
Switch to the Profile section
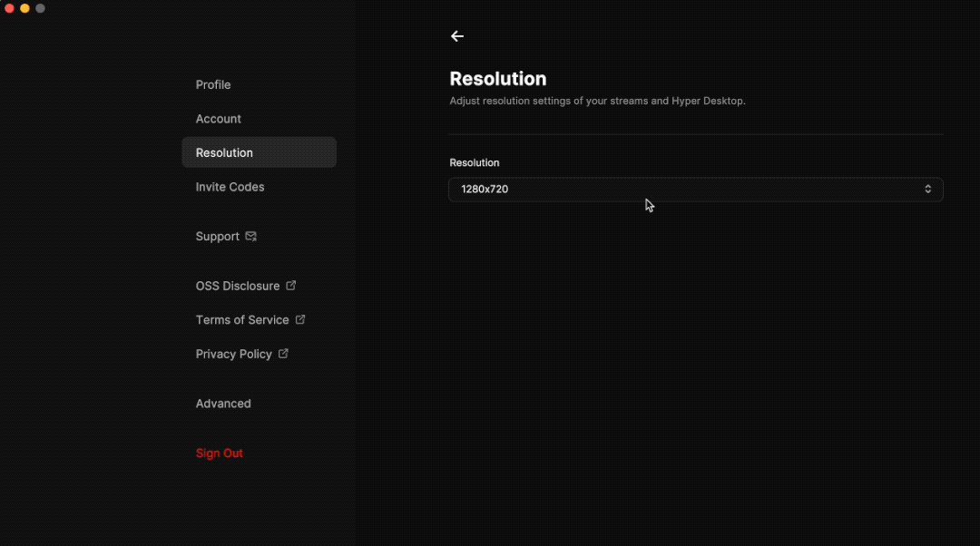213,84
